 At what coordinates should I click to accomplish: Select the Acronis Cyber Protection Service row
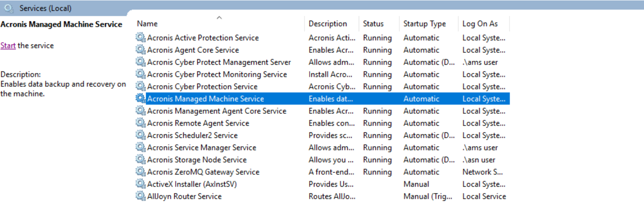[x=202, y=86]
